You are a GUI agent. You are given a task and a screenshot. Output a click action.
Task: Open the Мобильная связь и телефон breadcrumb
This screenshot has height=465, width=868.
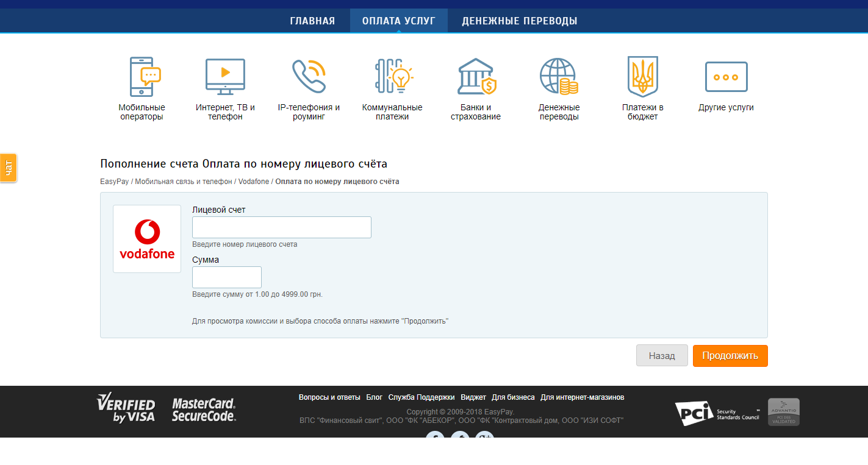tap(184, 182)
